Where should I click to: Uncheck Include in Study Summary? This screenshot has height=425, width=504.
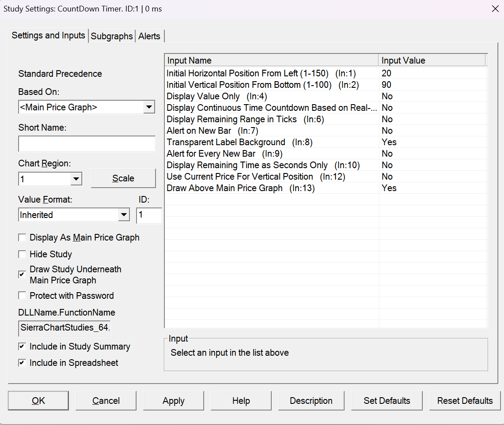pos(22,347)
